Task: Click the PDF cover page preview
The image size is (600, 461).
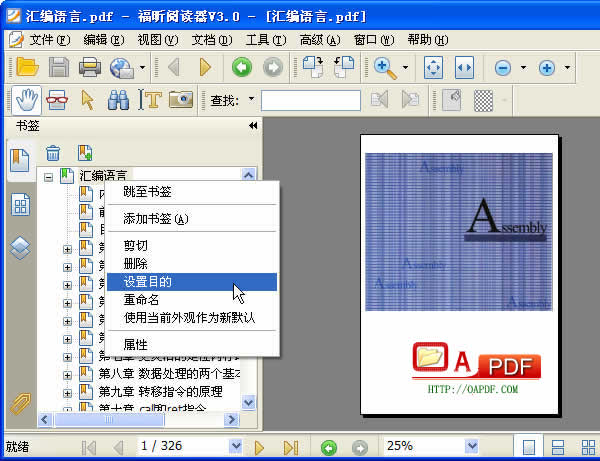Action: pyautogui.click(x=459, y=274)
